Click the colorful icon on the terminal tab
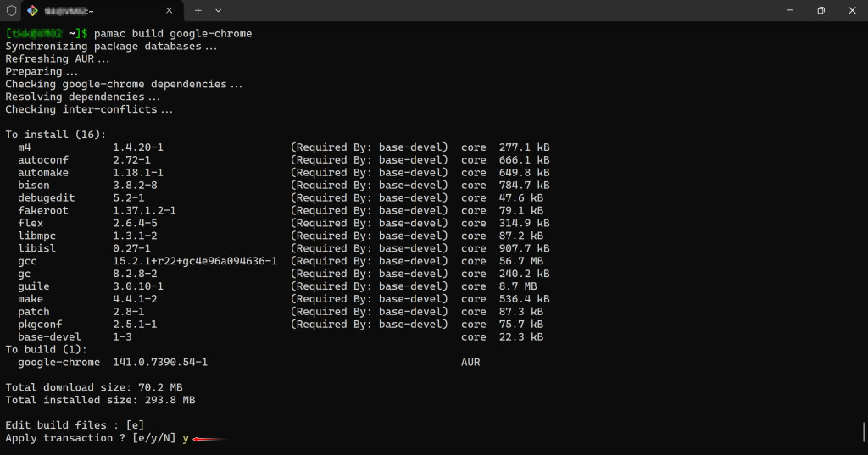This screenshot has width=868, height=455. pos(32,10)
